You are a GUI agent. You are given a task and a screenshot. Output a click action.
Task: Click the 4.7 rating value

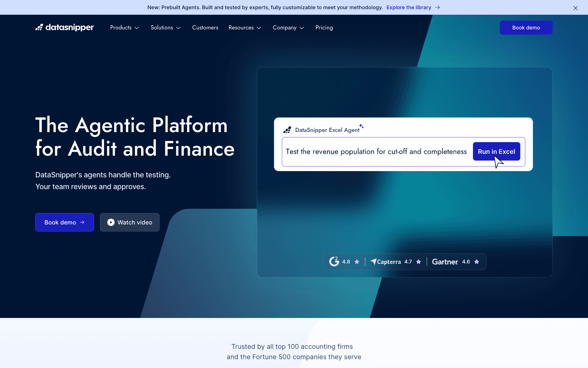[x=408, y=262]
